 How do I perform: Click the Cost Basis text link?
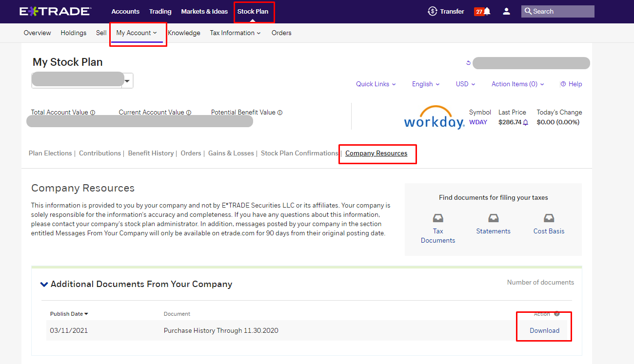coord(549,231)
